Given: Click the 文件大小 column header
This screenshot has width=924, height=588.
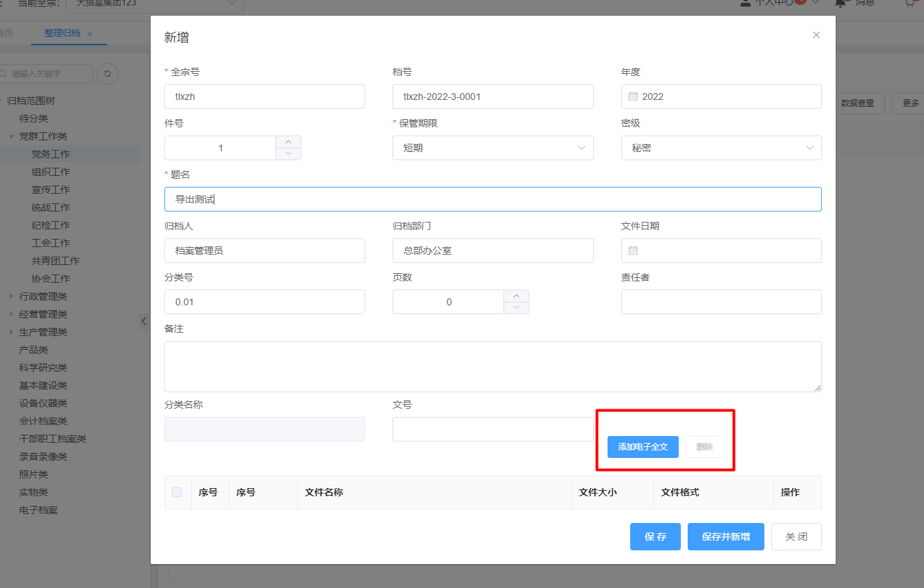Looking at the screenshot, I should point(612,492).
